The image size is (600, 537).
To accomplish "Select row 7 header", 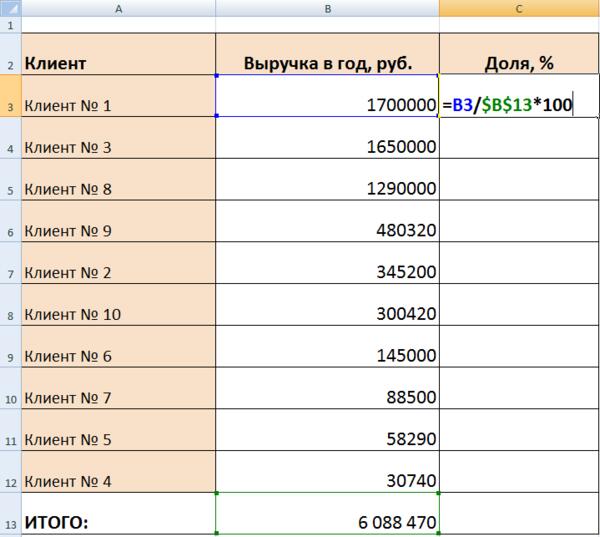I will coord(10,263).
